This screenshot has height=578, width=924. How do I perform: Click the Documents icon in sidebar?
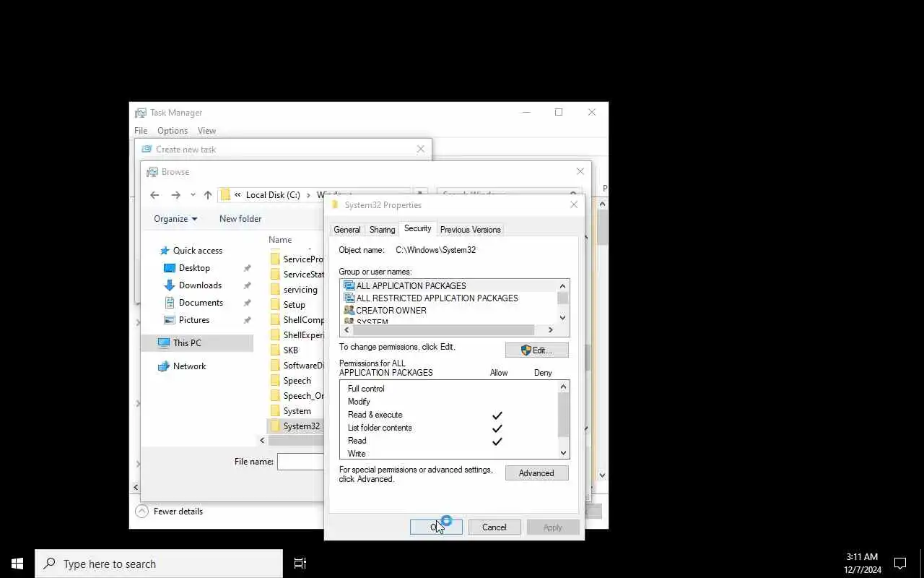pyautogui.click(x=170, y=303)
